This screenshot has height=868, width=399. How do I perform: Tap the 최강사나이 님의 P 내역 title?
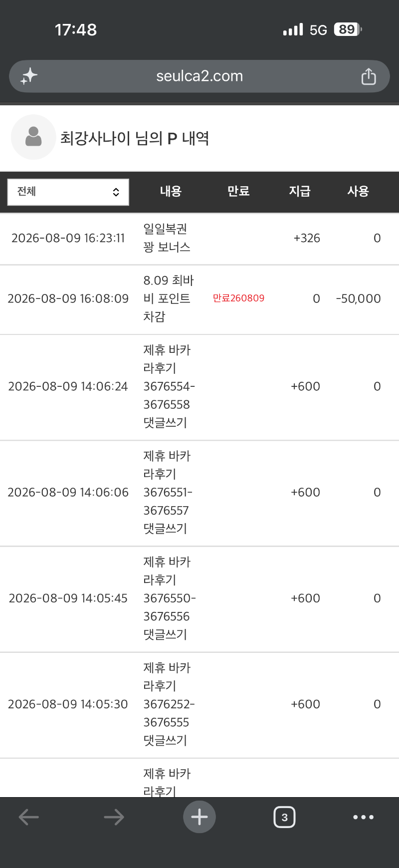point(135,138)
